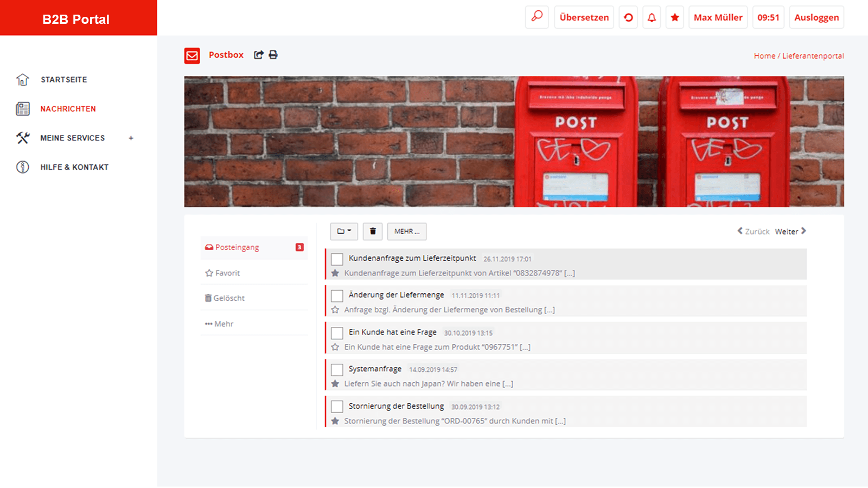
Task: Click the search magnifier icon
Action: [x=537, y=17]
